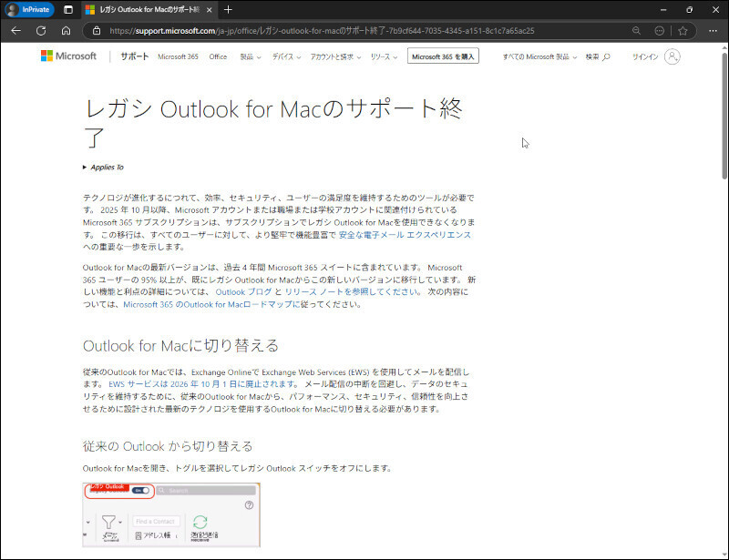Click the サインイン account avatar icon

click(x=673, y=56)
